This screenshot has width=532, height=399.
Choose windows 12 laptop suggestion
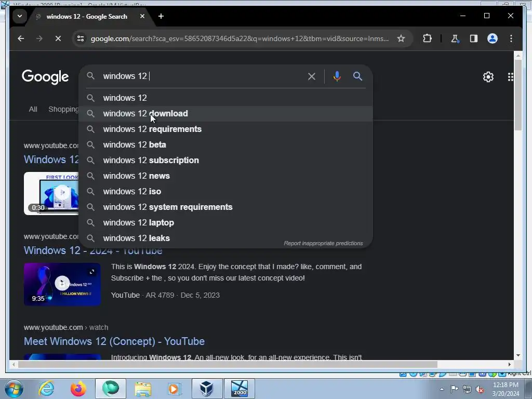point(225,222)
